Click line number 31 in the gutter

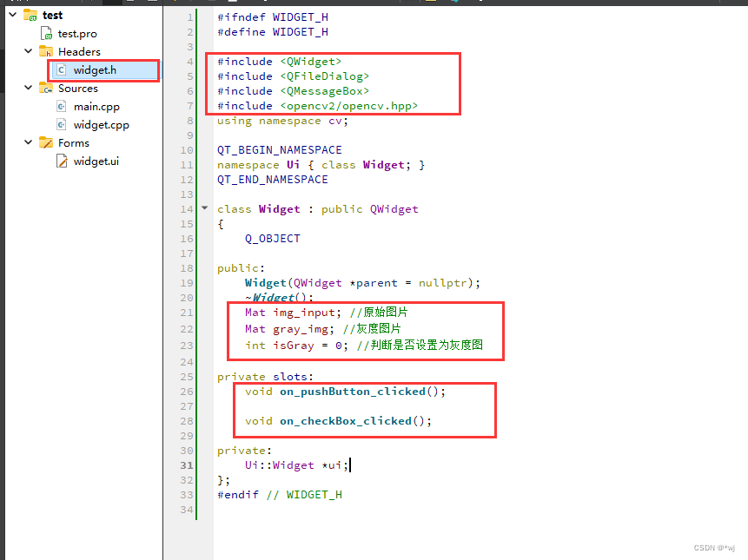tap(186, 464)
